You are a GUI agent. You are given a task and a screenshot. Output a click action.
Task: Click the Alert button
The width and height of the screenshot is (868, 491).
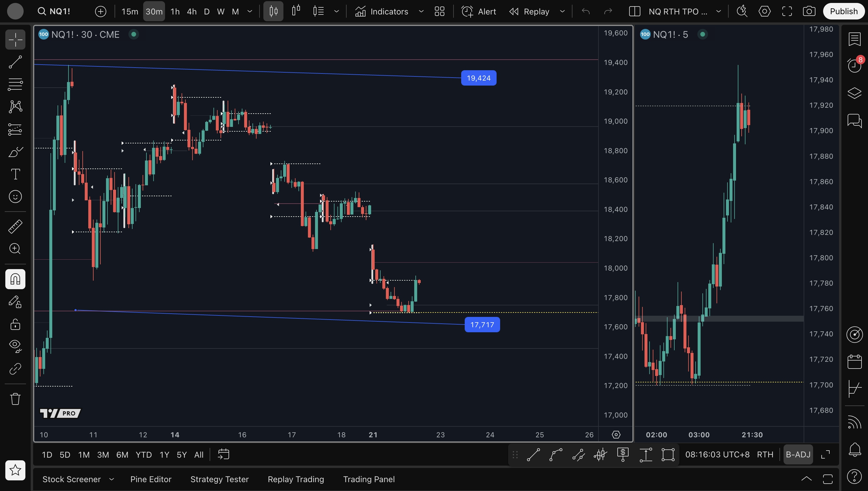click(479, 12)
